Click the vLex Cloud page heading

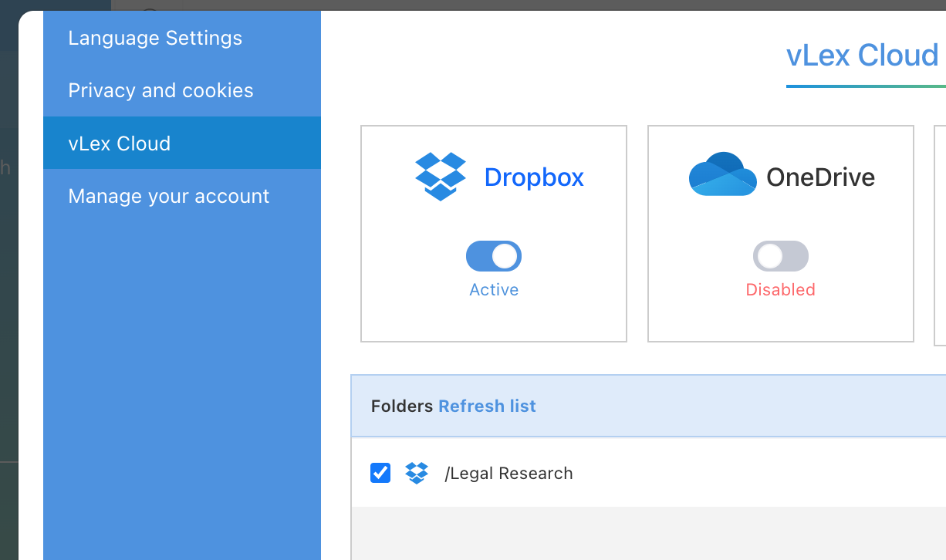click(x=862, y=56)
